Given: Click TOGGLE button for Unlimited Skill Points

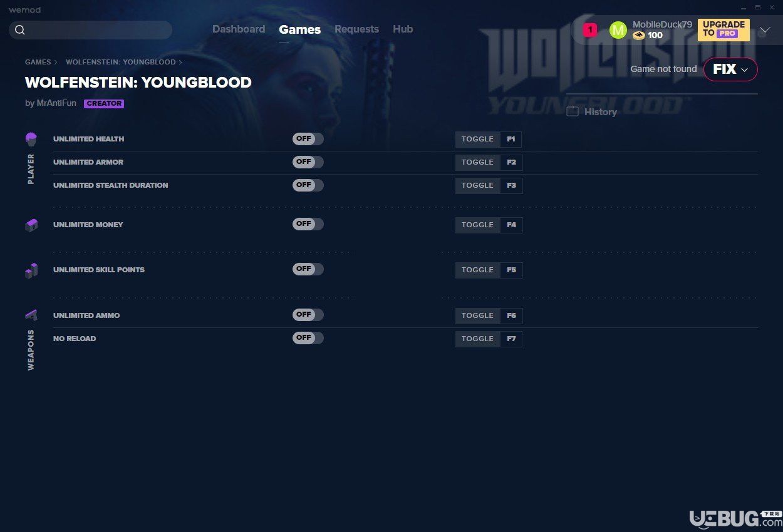Looking at the screenshot, I should pyautogui.click(x=478, y=270).
